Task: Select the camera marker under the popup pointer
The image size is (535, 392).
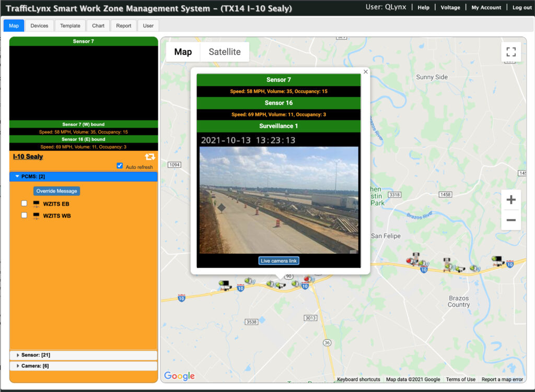Action: pyautogui.click(x=281, y=285)
